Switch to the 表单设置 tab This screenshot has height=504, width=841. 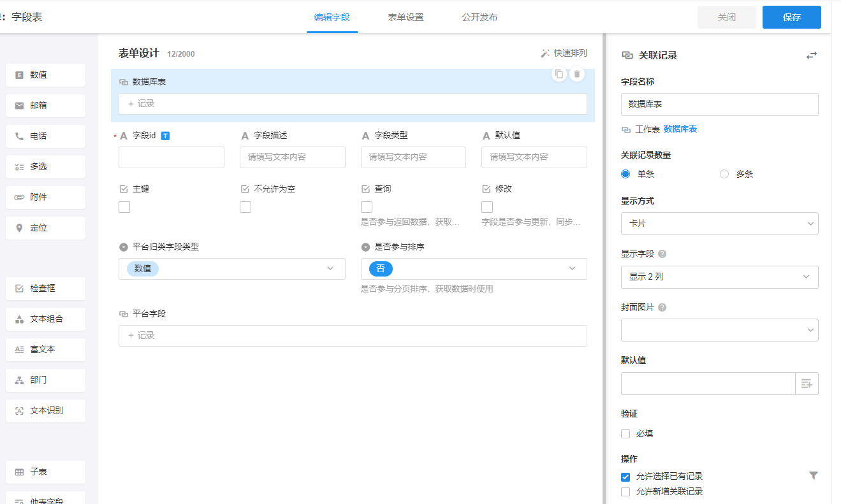click(406, 17)
